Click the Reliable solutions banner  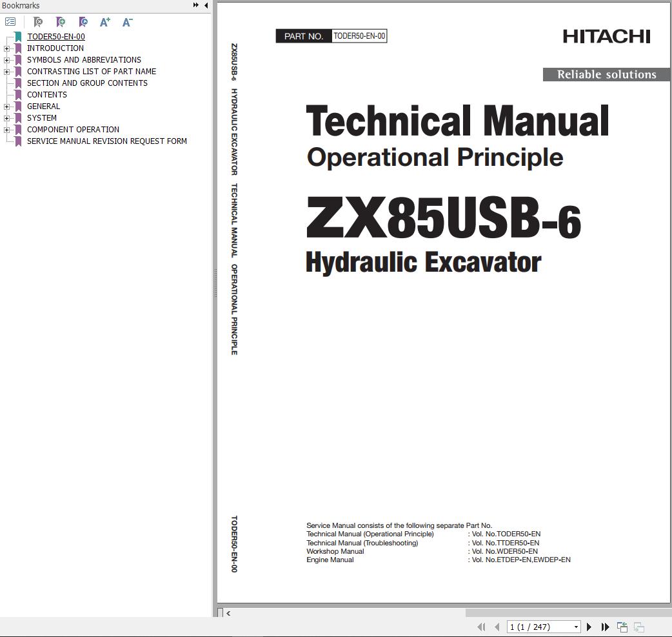[606, 74]
